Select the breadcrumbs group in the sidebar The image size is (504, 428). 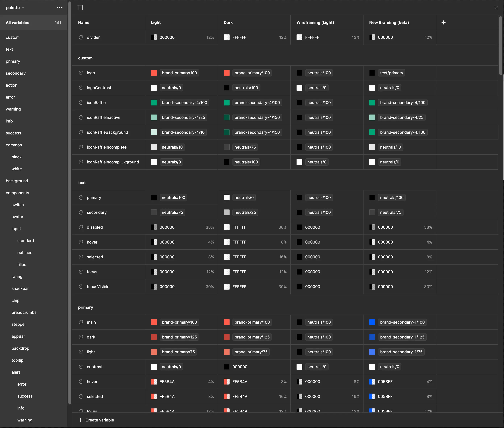click(24, 312)
